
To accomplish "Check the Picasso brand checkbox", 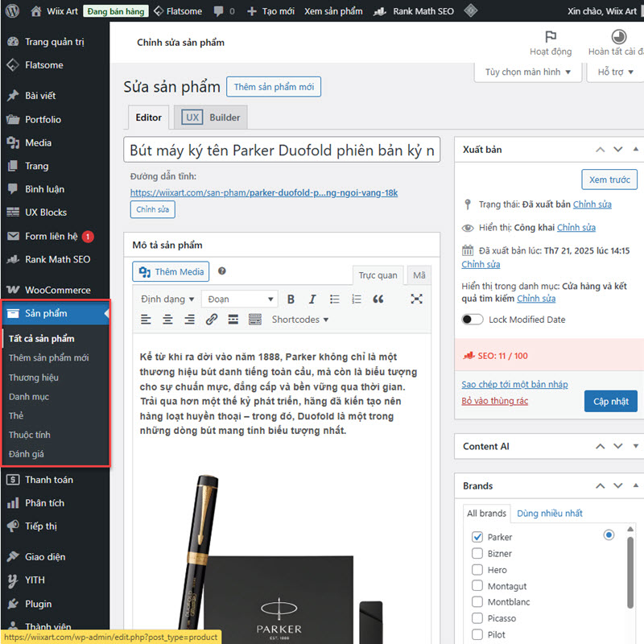I will pos(477,618).
